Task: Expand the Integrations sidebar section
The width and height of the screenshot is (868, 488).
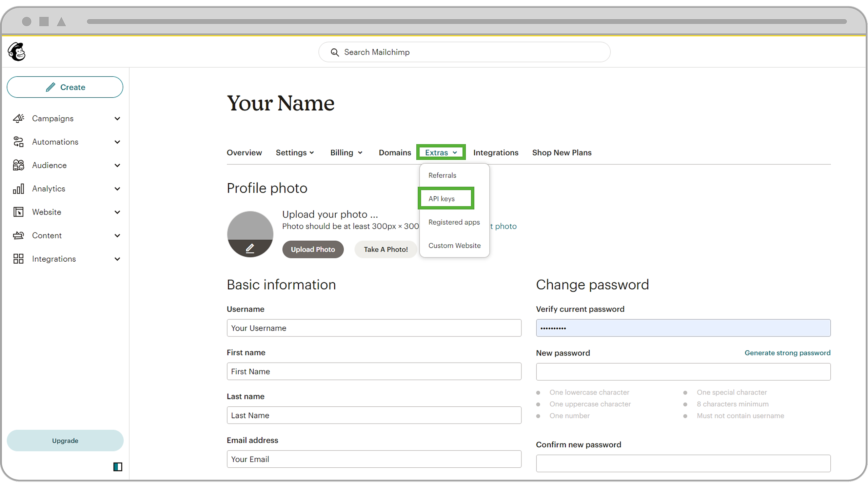Action: tap(117, 259)
